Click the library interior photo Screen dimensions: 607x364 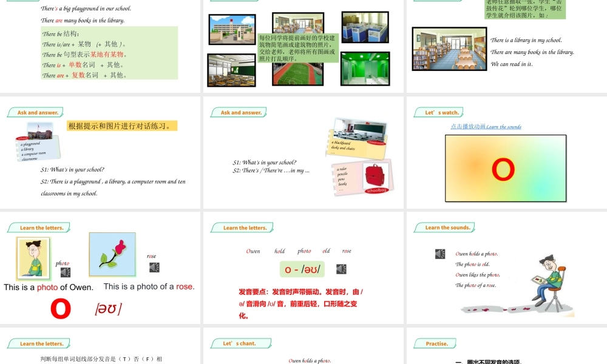(449, 49)
